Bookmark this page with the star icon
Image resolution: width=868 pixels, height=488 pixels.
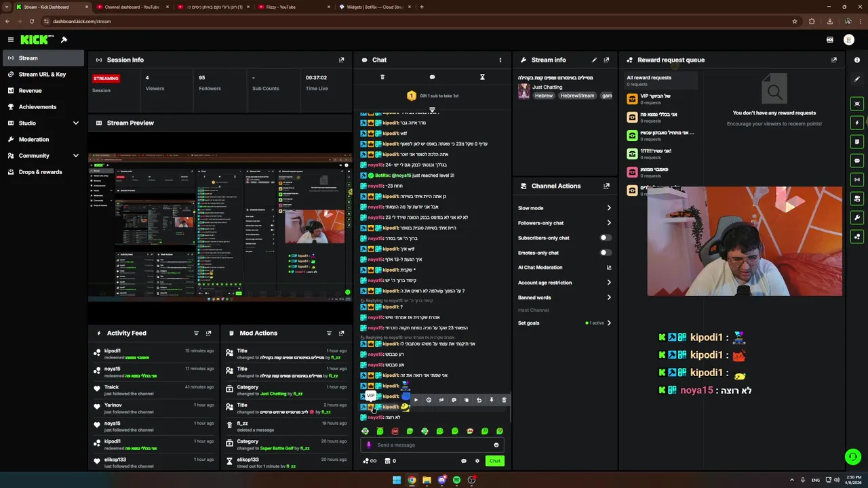795,21
